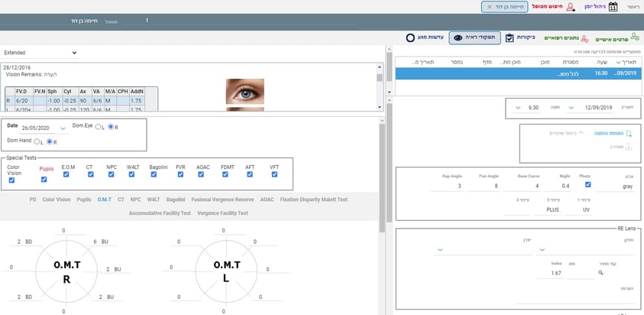Open the diary management calendar icon
This screenshot has height=315, width=644.
coord(613,7)
